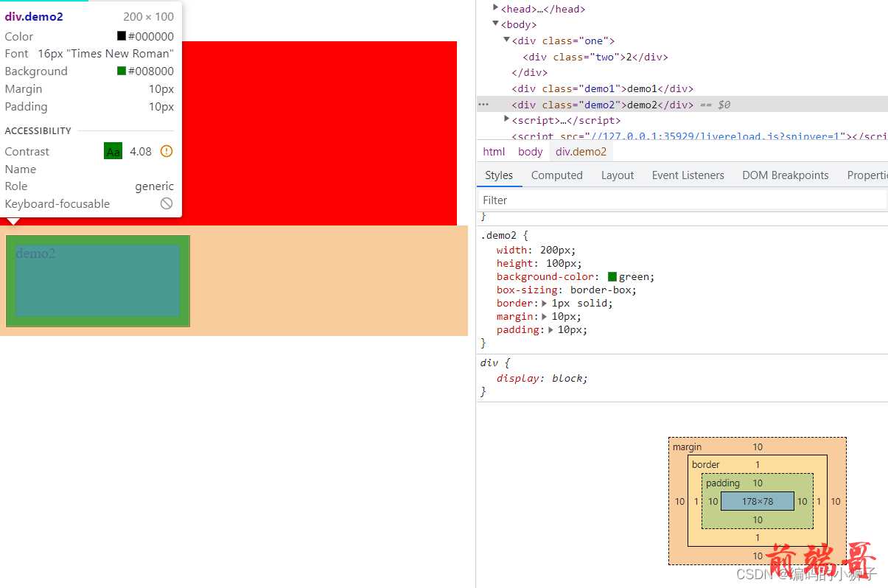This screenshot has width=888, height=588.
Task: Open the DOM Breakpoints tab
Action: click(x=786, y=175)
